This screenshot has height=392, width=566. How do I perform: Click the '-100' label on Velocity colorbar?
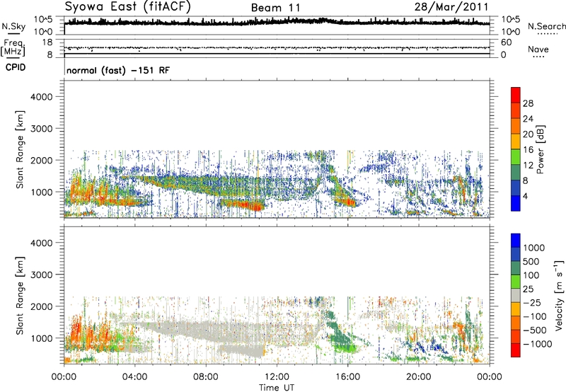click(535, 316)
